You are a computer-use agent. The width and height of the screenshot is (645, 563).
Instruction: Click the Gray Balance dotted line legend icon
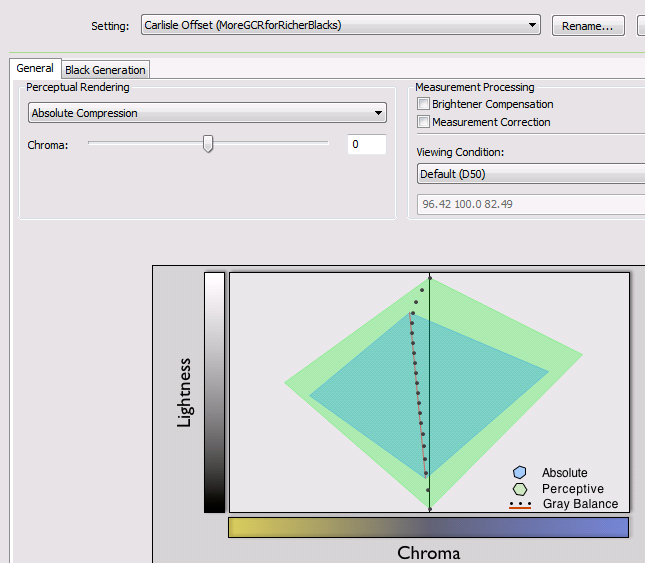point(519,504)
